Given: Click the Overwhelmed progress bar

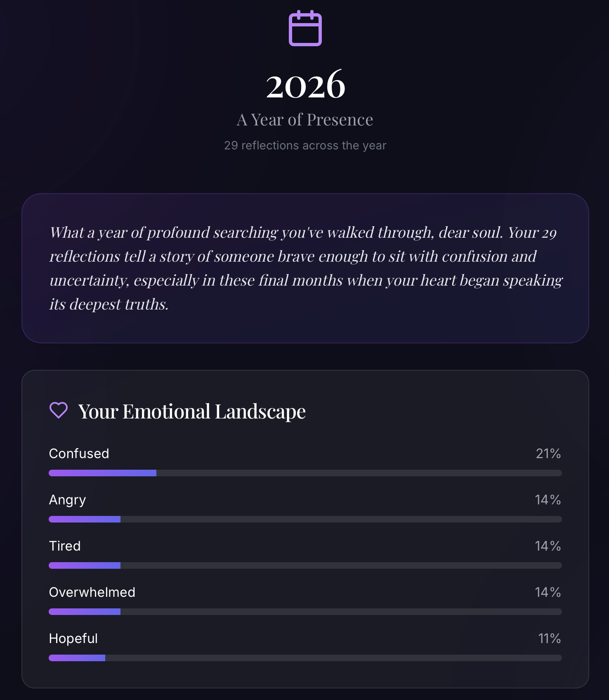Looking at the screenshot, I should [304, 612].
